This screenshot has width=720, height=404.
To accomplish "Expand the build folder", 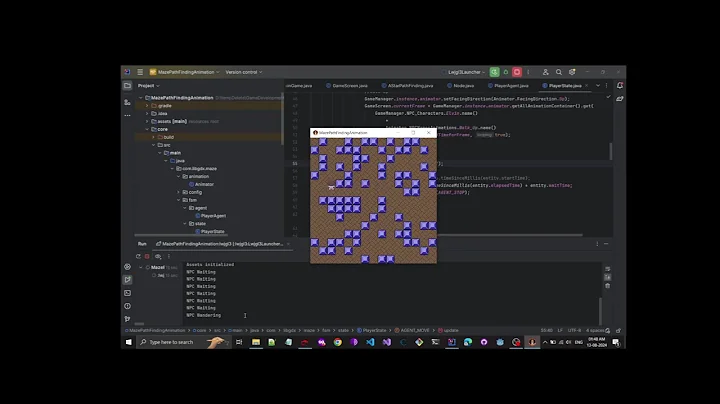I will (154, 137).
